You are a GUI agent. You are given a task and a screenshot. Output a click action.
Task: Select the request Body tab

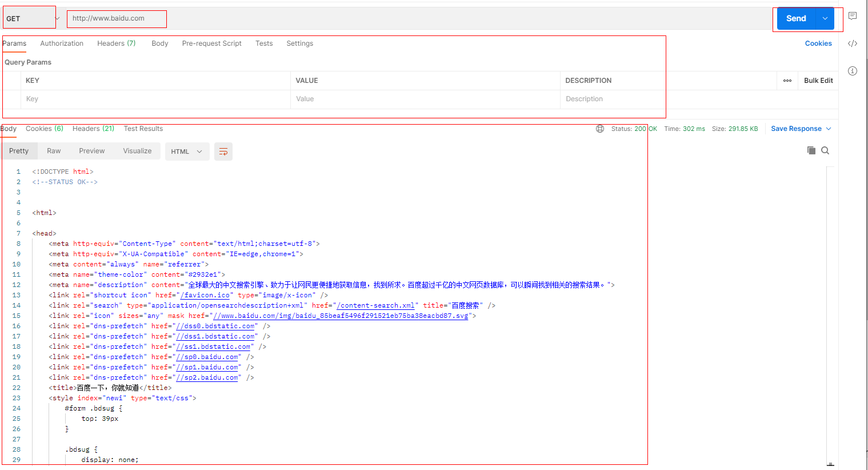(160, 43)
